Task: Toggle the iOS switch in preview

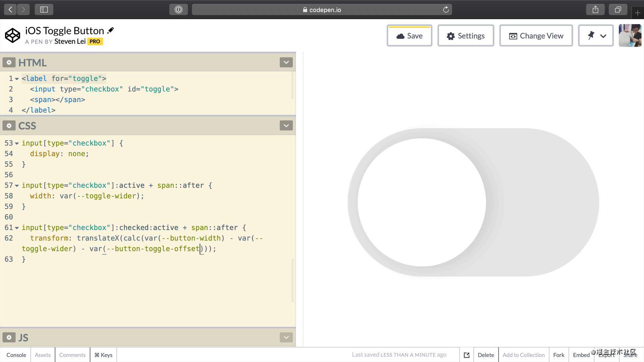Action: coord(473,202)
